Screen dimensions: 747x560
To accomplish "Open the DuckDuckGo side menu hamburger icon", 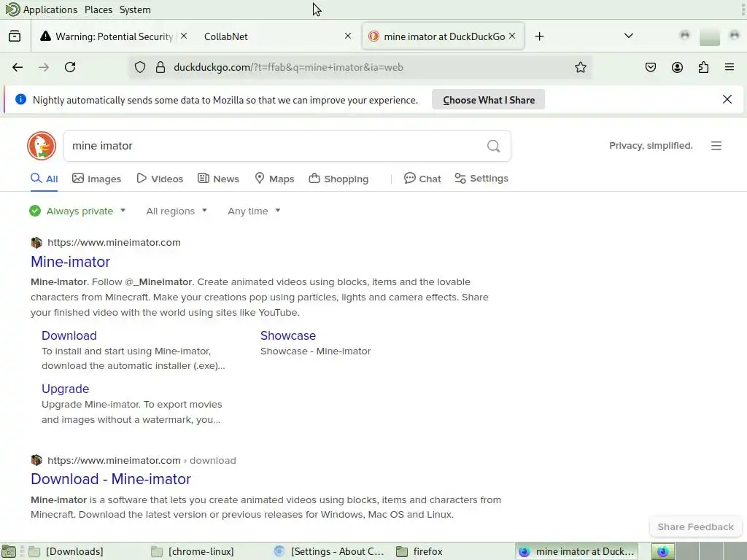I will 716,146.
